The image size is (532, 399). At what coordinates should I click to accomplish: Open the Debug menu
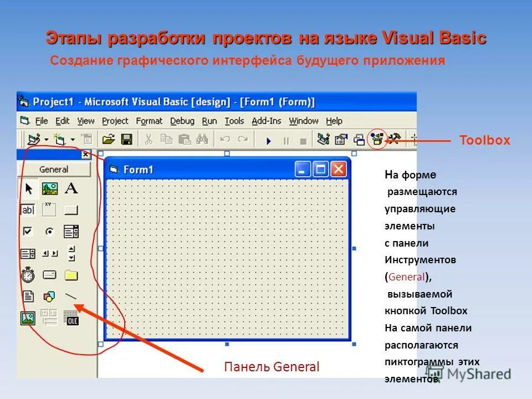click(x=182, y=121)
